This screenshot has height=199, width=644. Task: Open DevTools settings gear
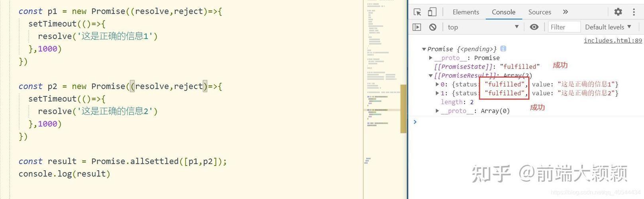(x=618, y=12)
